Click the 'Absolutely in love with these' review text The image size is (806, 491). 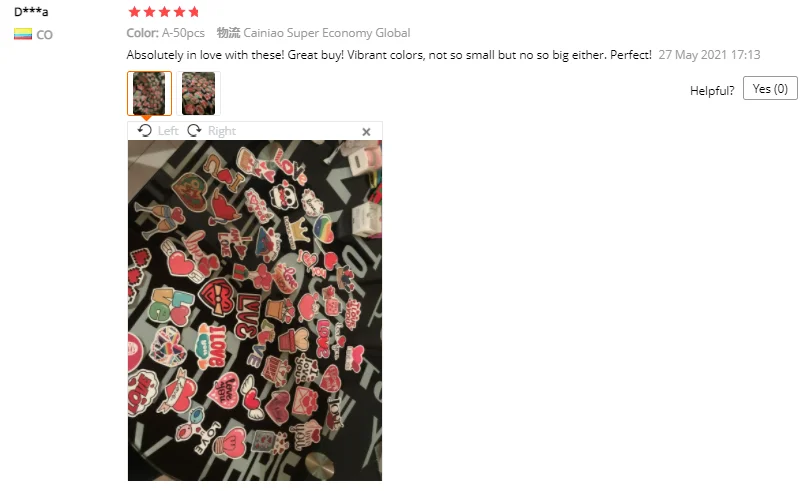[389, 54]
